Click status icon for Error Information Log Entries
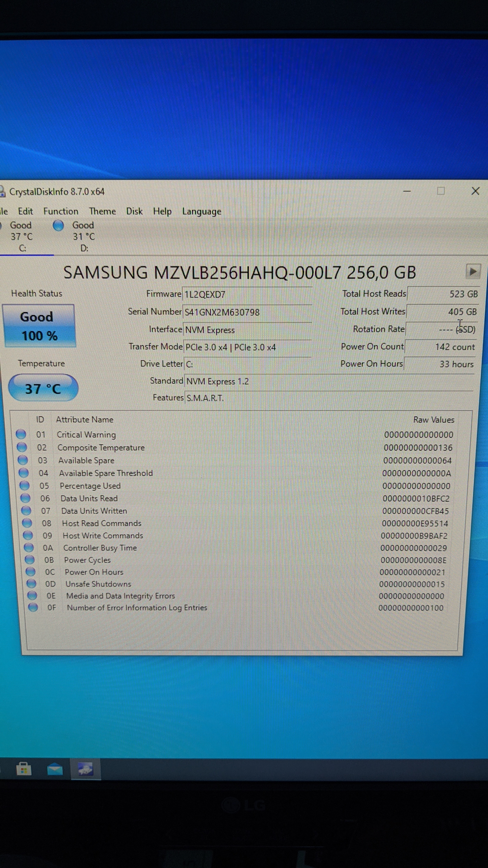Screen dimensions: 488x868 (33, 607)
